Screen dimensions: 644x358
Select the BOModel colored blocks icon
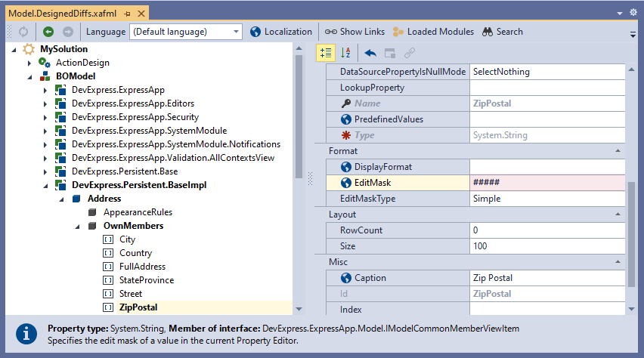pyautogui.click(x=45, y=76)
